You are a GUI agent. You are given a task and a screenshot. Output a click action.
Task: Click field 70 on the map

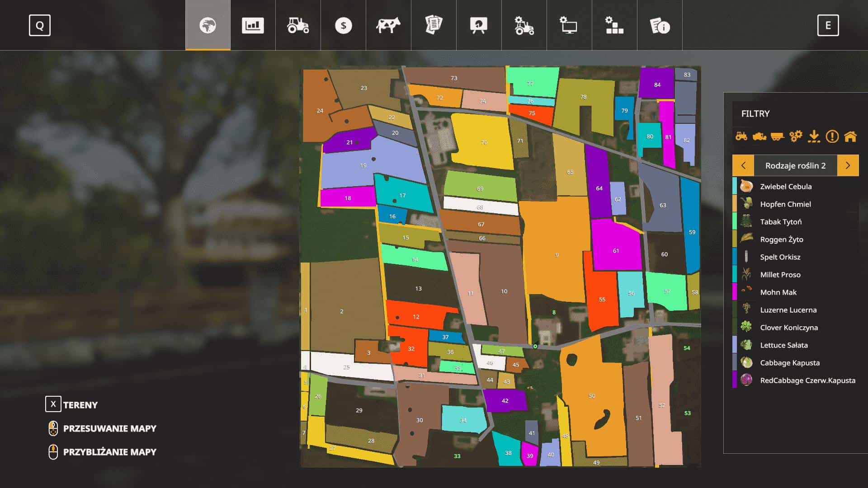(484, 142)
